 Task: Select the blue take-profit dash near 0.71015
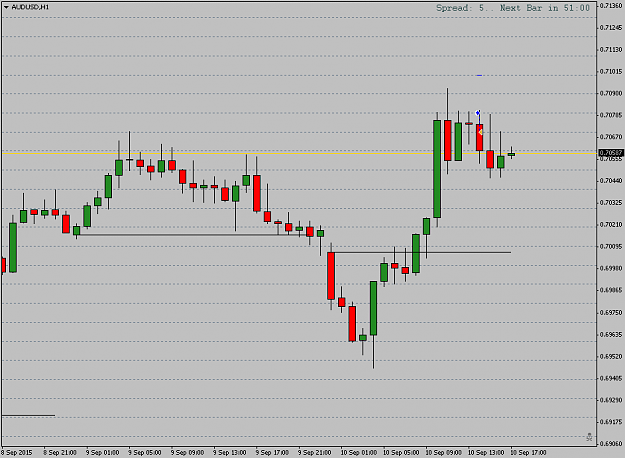point(479,75)
